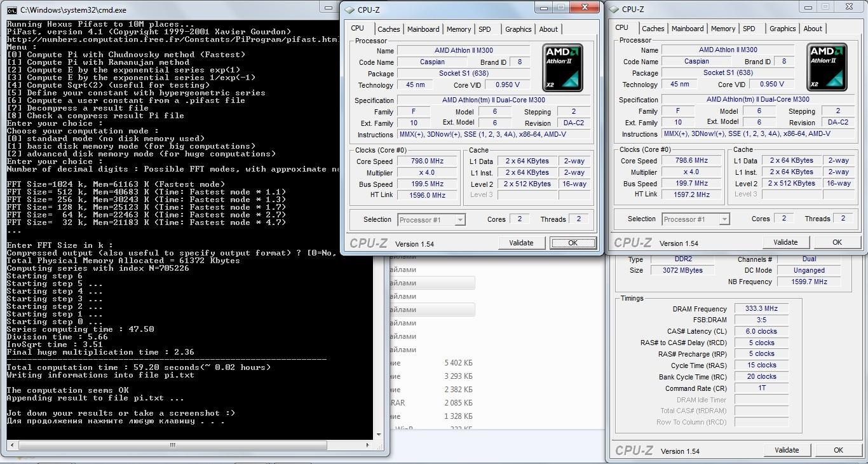Click AMD Athlon II logo in middle CPU-Z

(562, 68)
